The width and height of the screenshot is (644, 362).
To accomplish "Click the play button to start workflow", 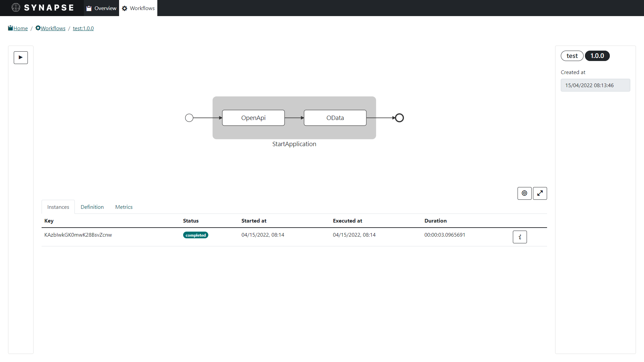I will pyautogui.click(x=21, y=58).
